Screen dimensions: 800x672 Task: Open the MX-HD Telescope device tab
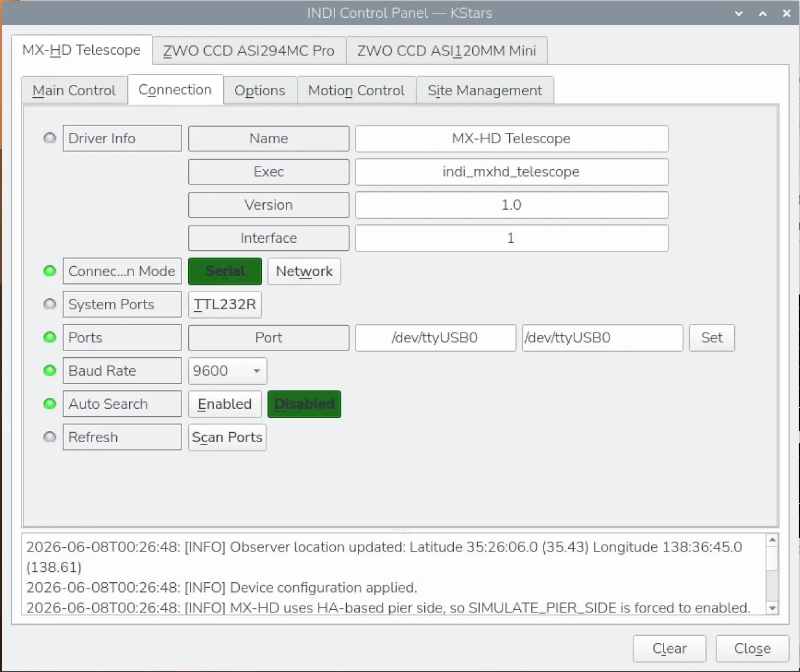82,50
